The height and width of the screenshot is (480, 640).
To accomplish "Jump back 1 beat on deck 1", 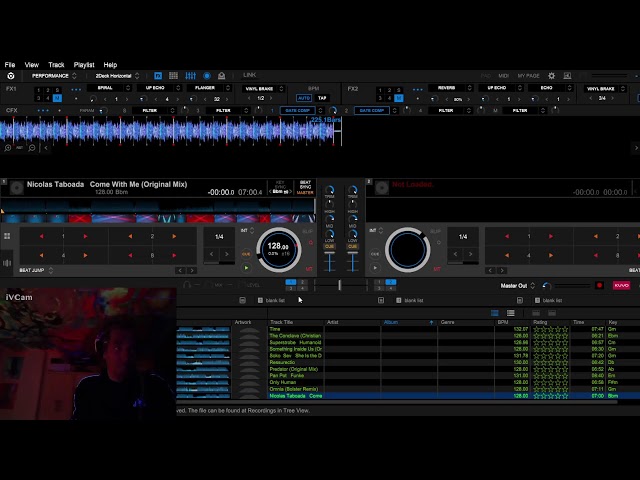I will pos(41,236).
